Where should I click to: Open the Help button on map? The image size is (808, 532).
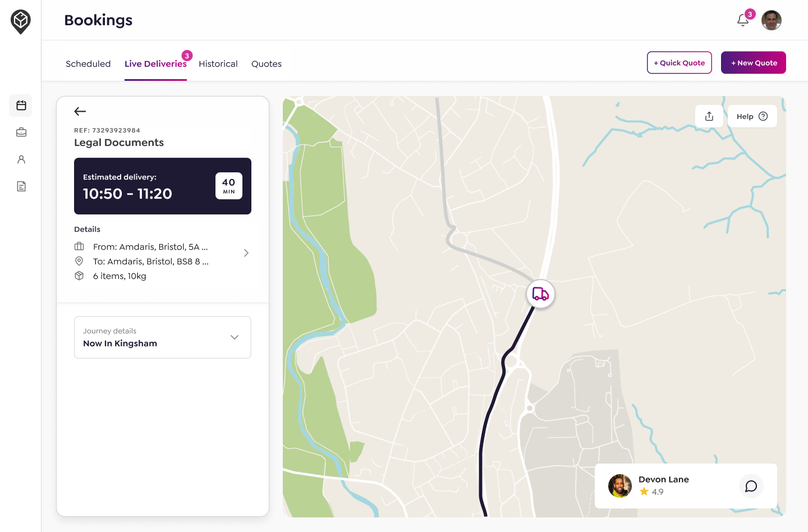pos(752,116)
